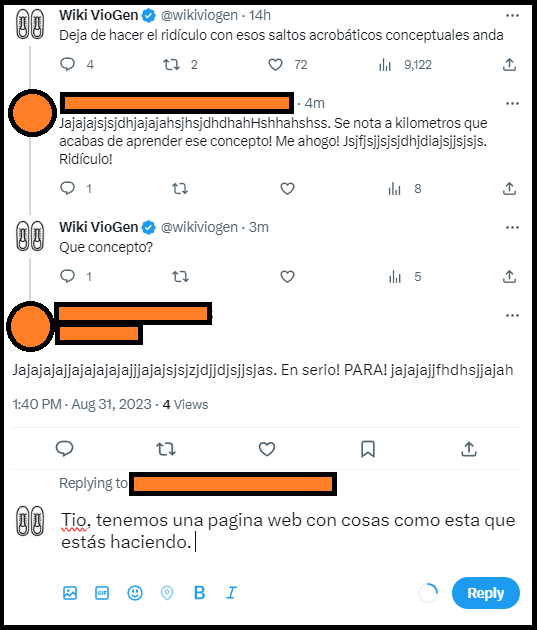Toggle bold formatting in the reply

tap(199, 593)
